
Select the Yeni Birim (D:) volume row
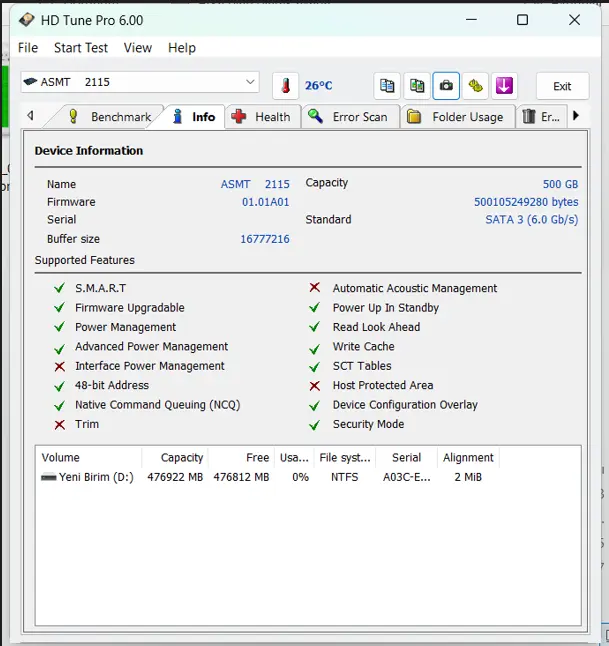tap(268, 477)
